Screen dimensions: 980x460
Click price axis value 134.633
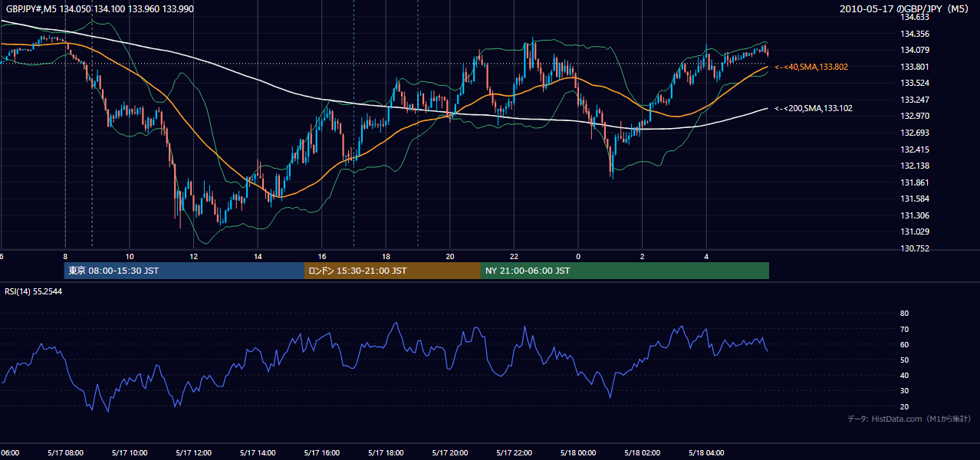pos(914,17)
